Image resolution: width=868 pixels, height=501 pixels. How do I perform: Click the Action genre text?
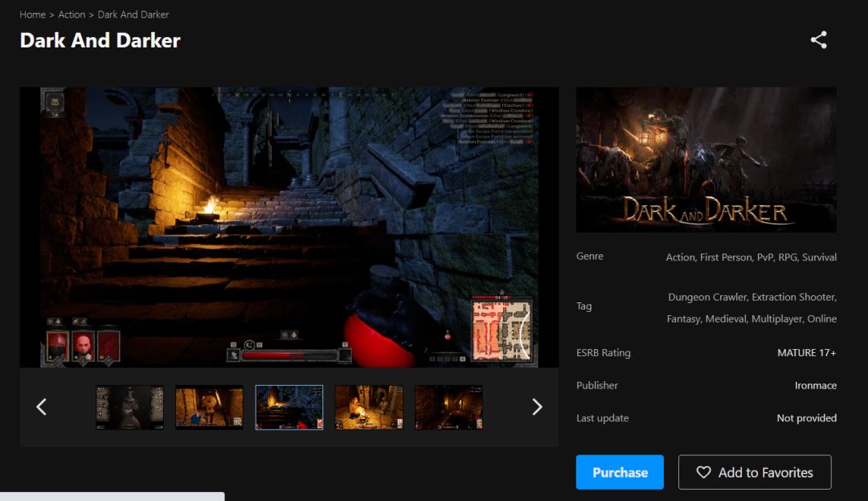(x=680, y=257)
